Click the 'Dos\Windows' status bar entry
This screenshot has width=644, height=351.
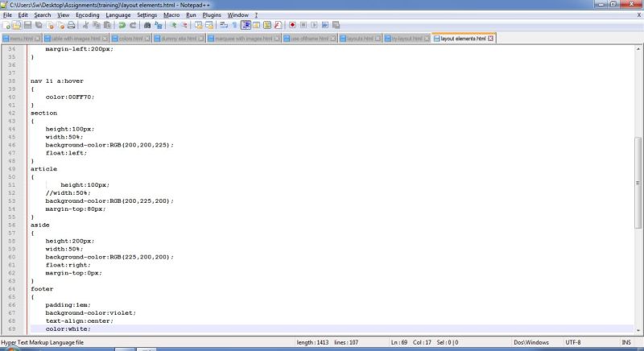531,342
